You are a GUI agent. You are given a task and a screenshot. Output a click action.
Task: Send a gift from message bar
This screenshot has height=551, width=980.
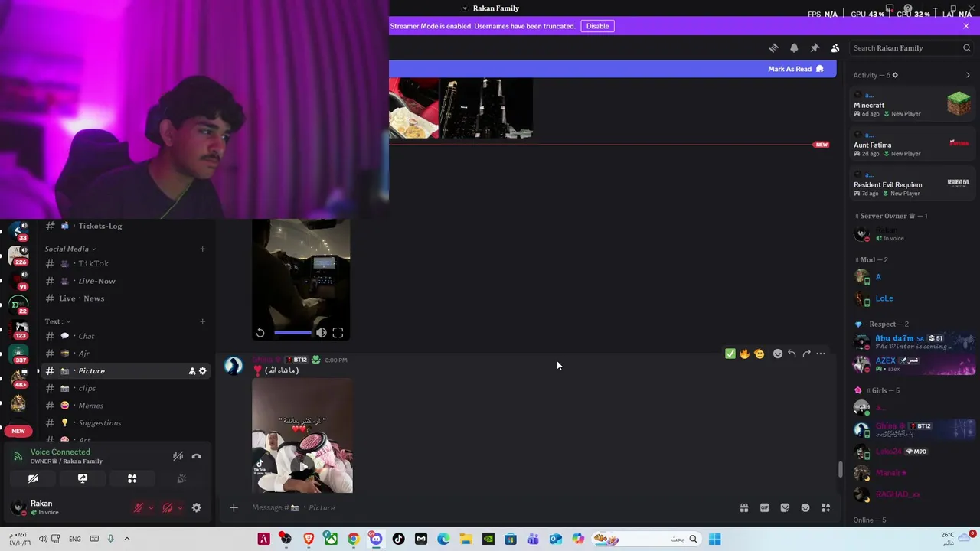pos(743,507)
